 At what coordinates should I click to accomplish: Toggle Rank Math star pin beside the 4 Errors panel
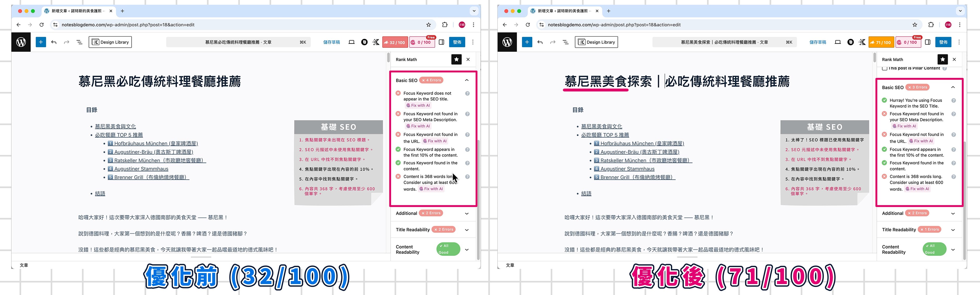(456, 59)
